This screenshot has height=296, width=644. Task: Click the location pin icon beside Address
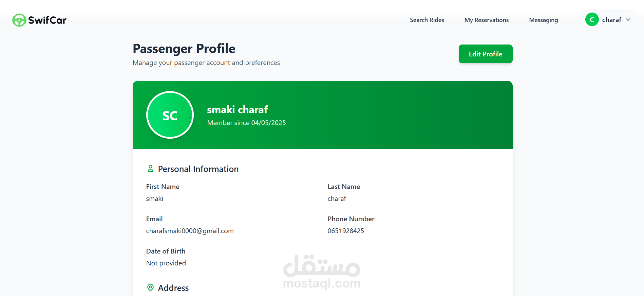pos(150,288)
